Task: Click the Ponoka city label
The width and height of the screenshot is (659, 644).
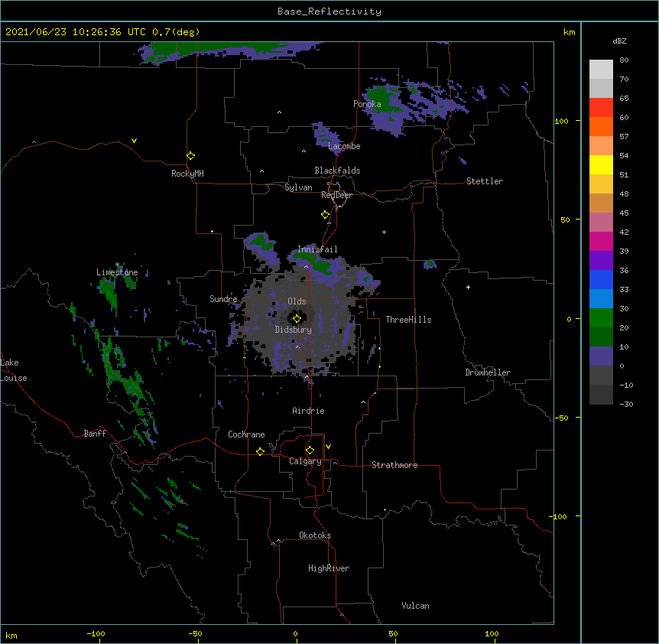Action: [x=367, y=104]
